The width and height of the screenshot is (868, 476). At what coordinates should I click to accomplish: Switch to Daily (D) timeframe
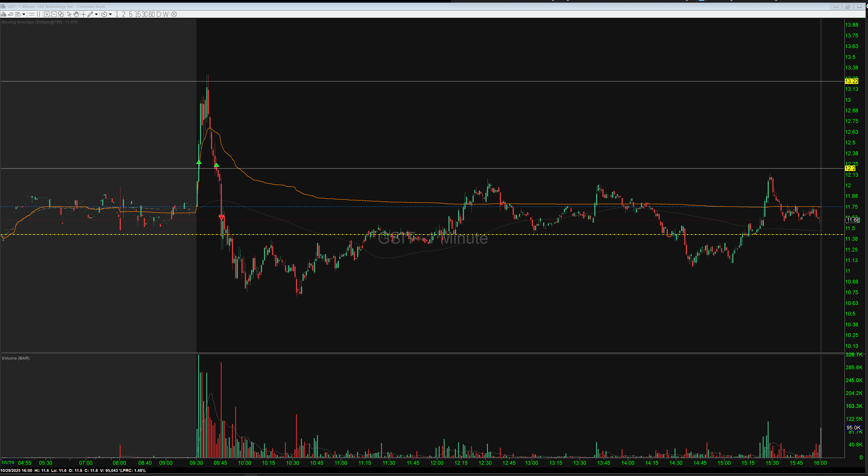pos(159,14)
